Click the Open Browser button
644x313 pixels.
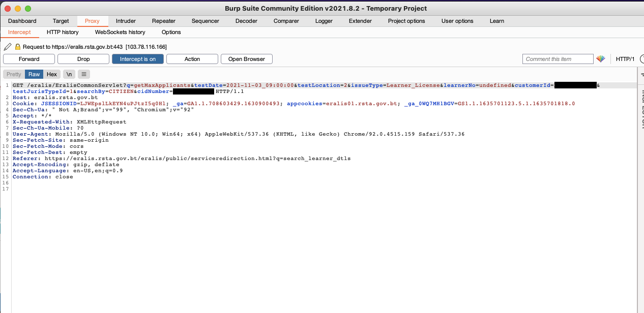pos(247,59)
